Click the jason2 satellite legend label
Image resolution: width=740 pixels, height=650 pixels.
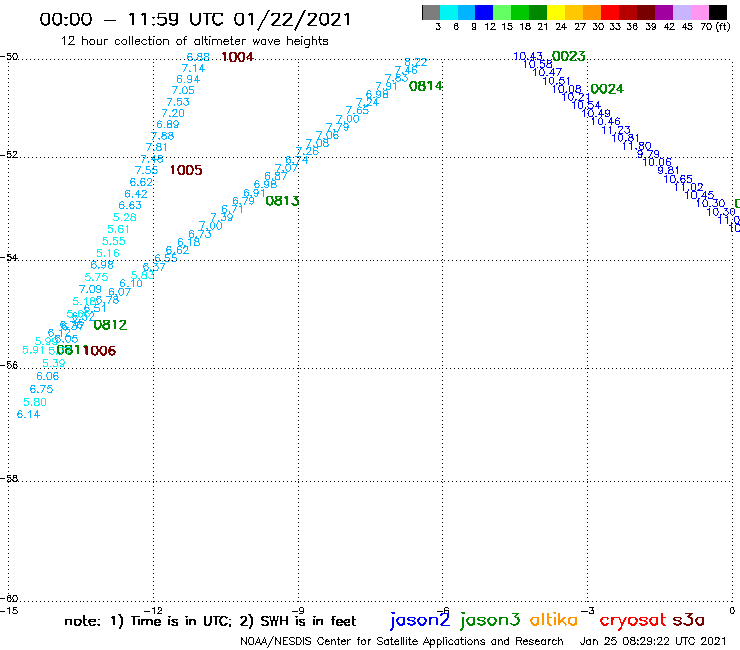(420, 620)
